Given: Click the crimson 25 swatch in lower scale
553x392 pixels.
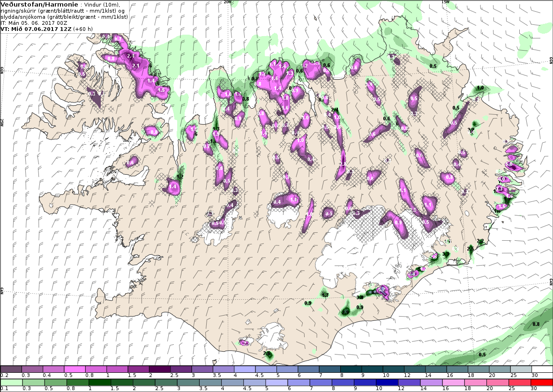Looking at the screenshot, I should [x=520, y=383].
